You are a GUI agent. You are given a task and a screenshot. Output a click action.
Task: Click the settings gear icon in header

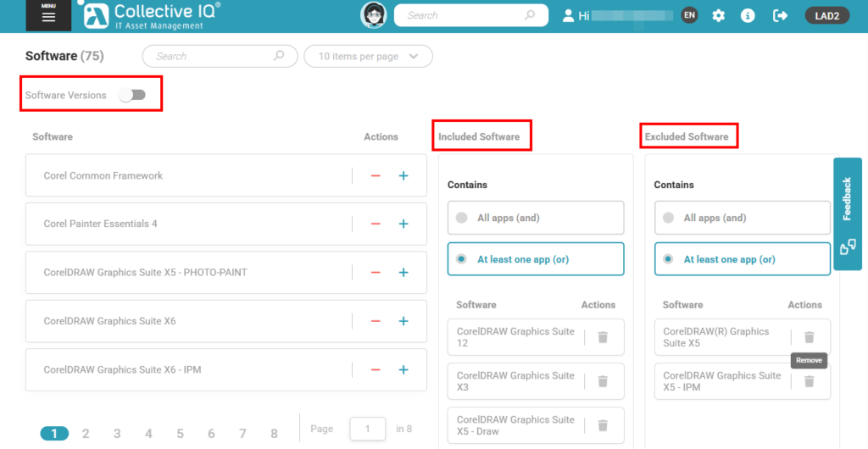719,15
